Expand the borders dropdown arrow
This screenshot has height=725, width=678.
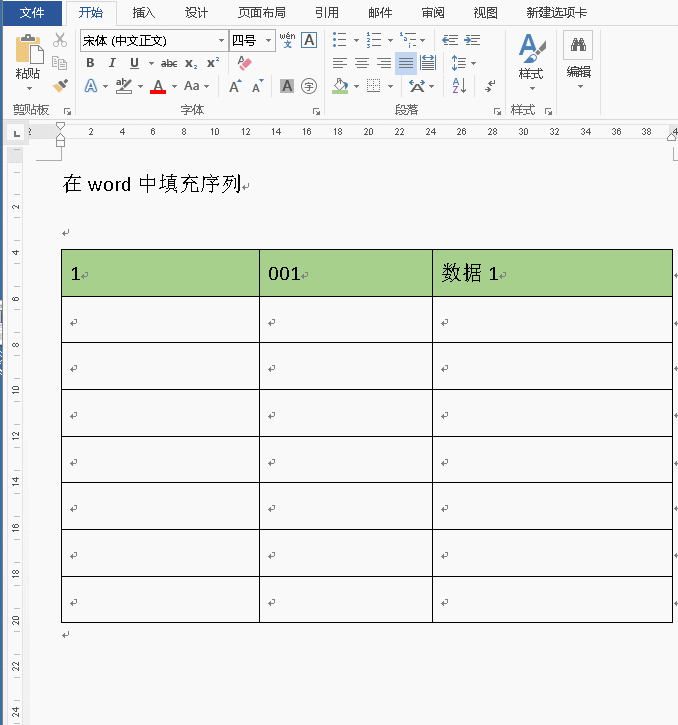[x=390, y=86]
